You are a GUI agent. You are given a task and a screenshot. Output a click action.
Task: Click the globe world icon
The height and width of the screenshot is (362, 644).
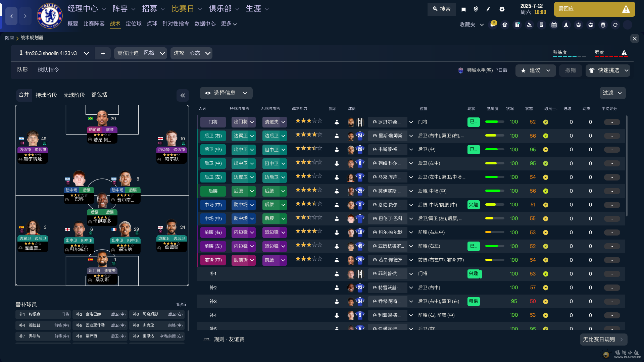point(476,9)
